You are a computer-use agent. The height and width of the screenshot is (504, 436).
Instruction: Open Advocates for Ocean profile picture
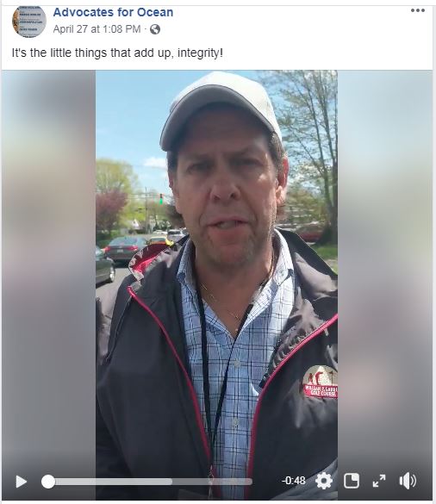pos(29,21)
